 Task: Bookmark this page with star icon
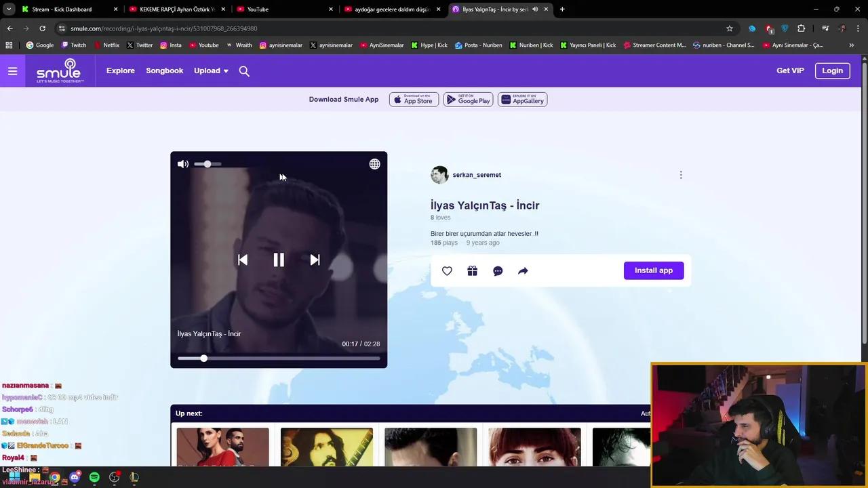(x=730, y=28)
